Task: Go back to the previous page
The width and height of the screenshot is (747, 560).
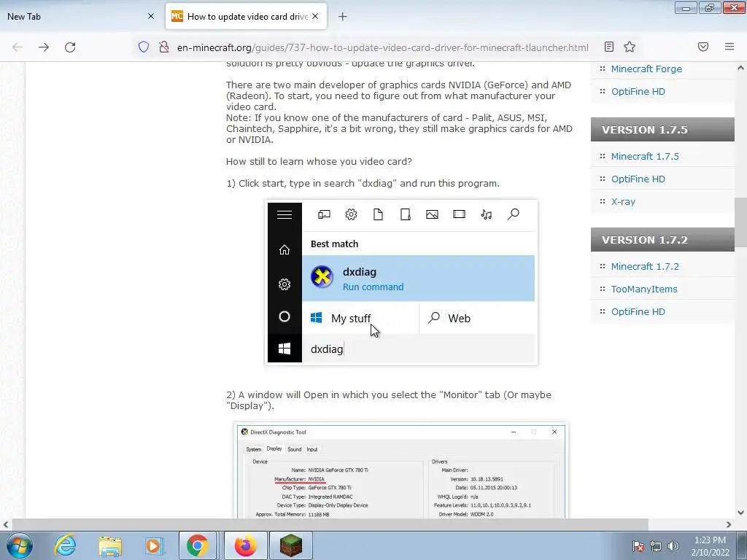Action: (18, 47)
